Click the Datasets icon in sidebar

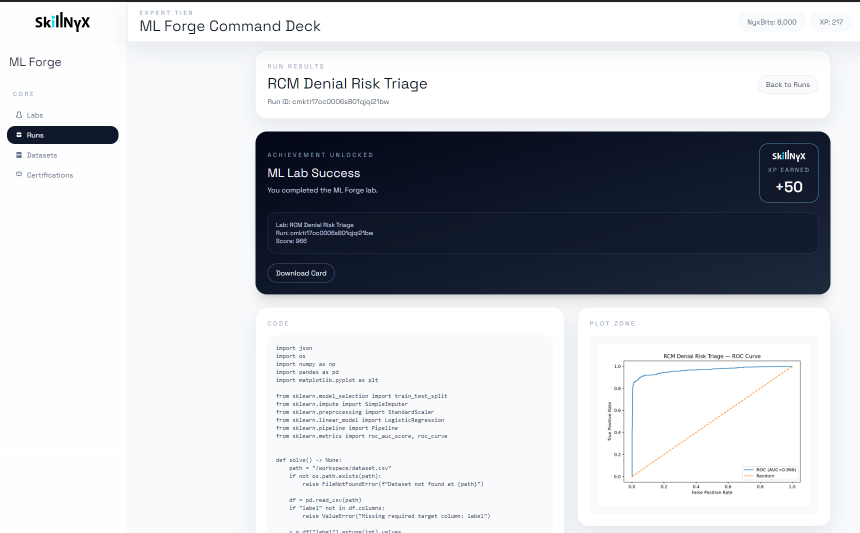coord(19,155)
